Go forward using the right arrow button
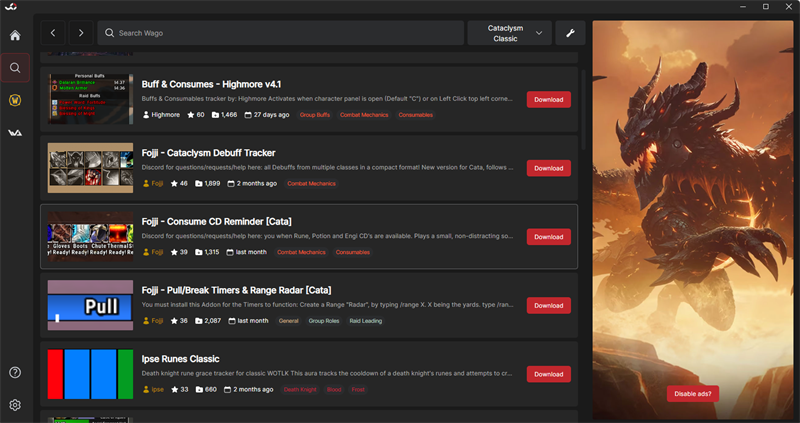This screenshot has height=423, width=800. point(81,33)
